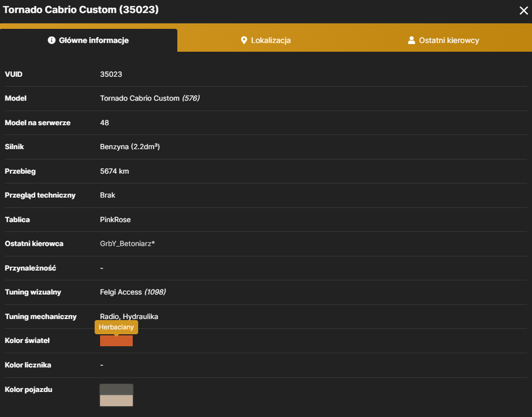The width and height of the screenshot is (532, 417).
Task: Select the mileage value 5674 km
Action: [x=115, y=171]
